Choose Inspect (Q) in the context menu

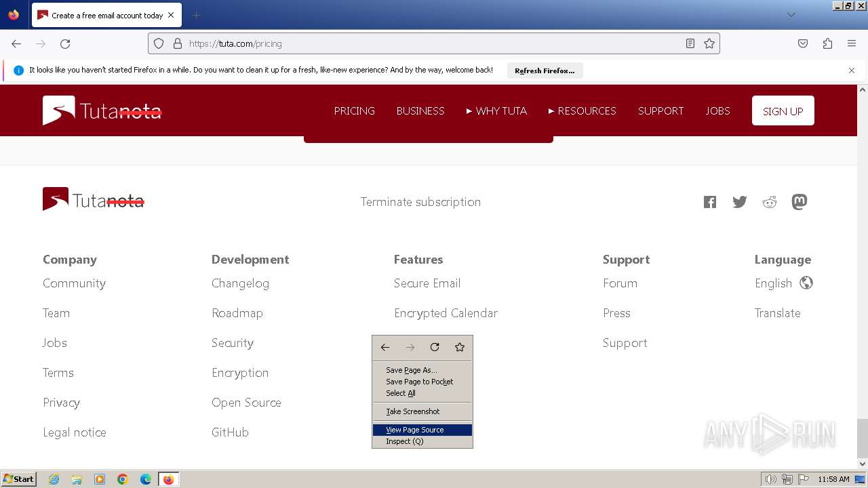point(422,441)
